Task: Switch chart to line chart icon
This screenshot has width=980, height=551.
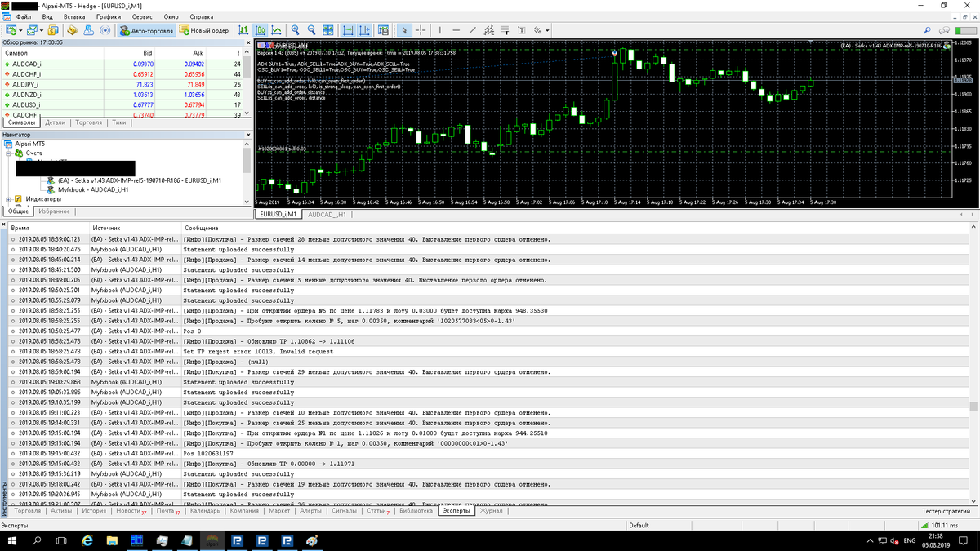Action: [277, 30]
